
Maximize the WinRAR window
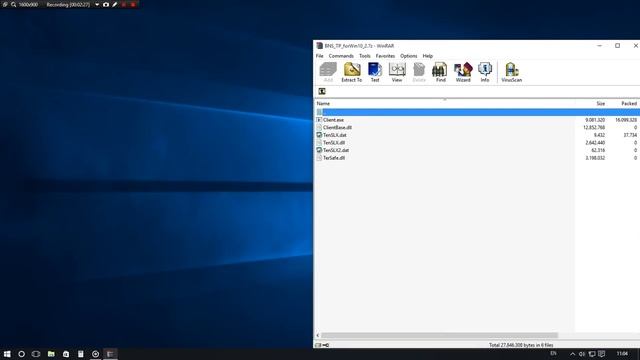pos(617,46)
